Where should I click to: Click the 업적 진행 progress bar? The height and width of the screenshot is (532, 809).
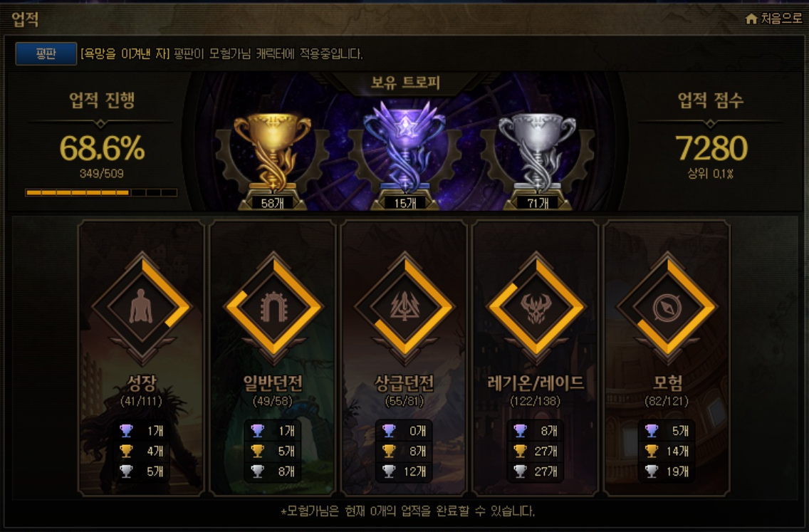(101, 192)
